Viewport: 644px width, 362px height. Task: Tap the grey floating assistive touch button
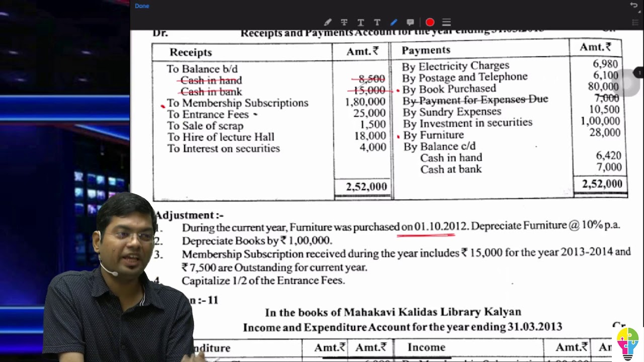(x=626, y=82)
